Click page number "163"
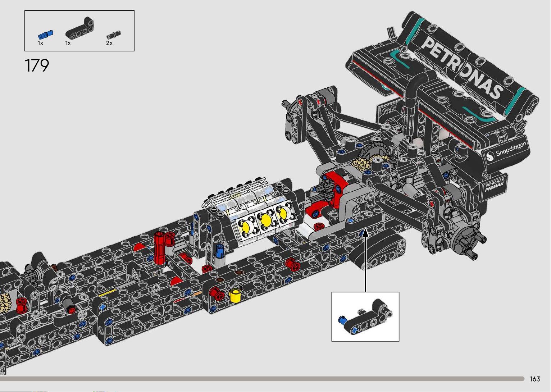Image resolution: width=551 pixels, height=392 pixels. tap(535, 379)
